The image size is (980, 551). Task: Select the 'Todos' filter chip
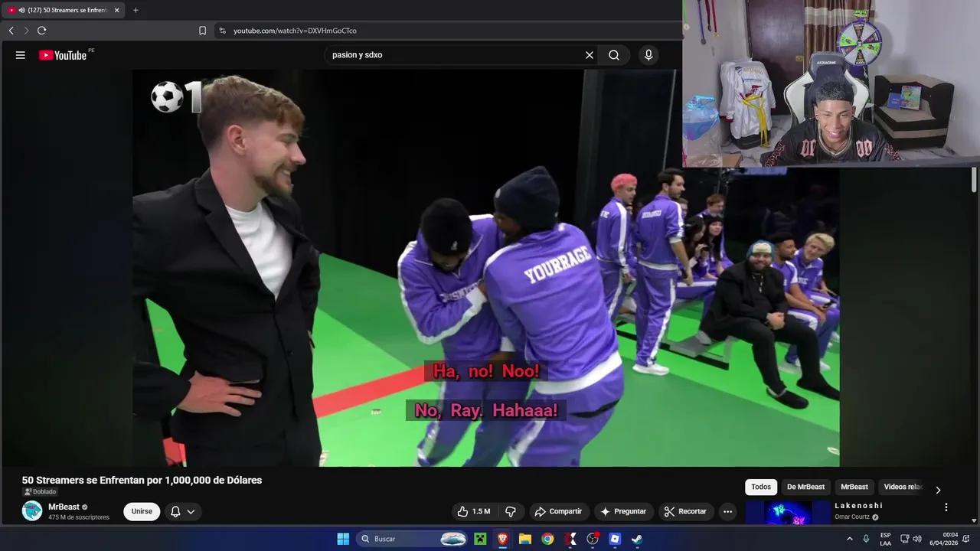[761, 487]
